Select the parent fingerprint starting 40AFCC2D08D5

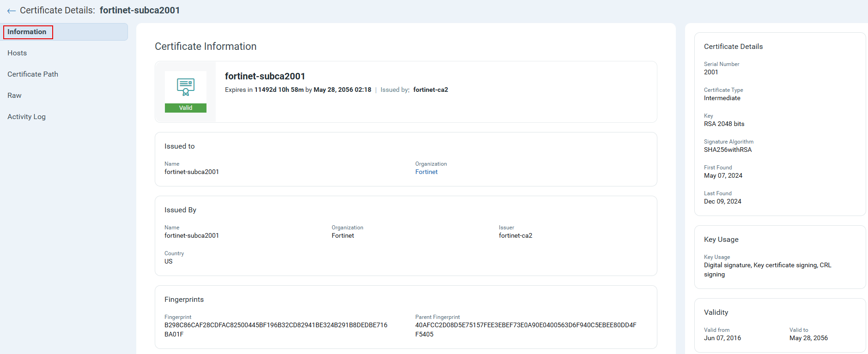click(x=526, y=330)
